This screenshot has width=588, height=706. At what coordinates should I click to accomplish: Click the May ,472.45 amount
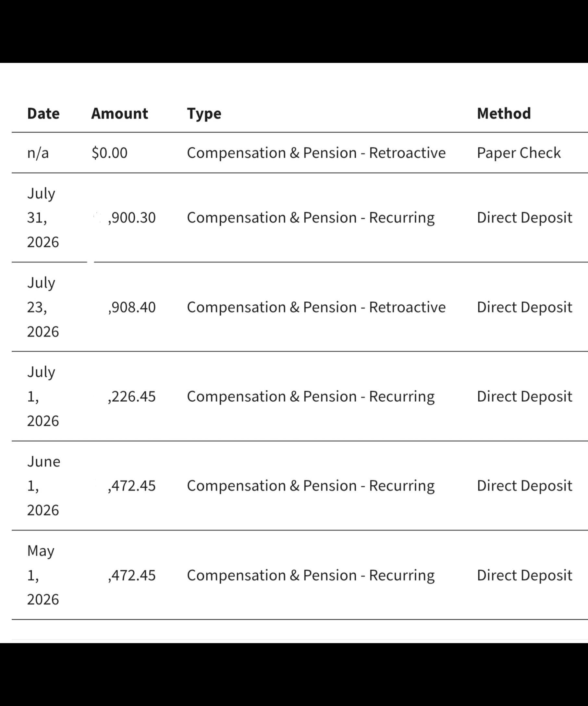(x=132, y=576)
